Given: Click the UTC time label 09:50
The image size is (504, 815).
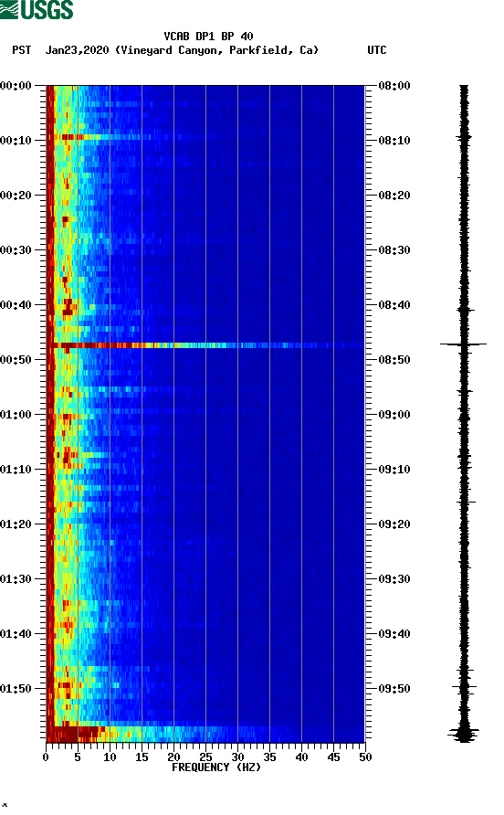Looking at the screenshot, I should (x=394, y=689).
